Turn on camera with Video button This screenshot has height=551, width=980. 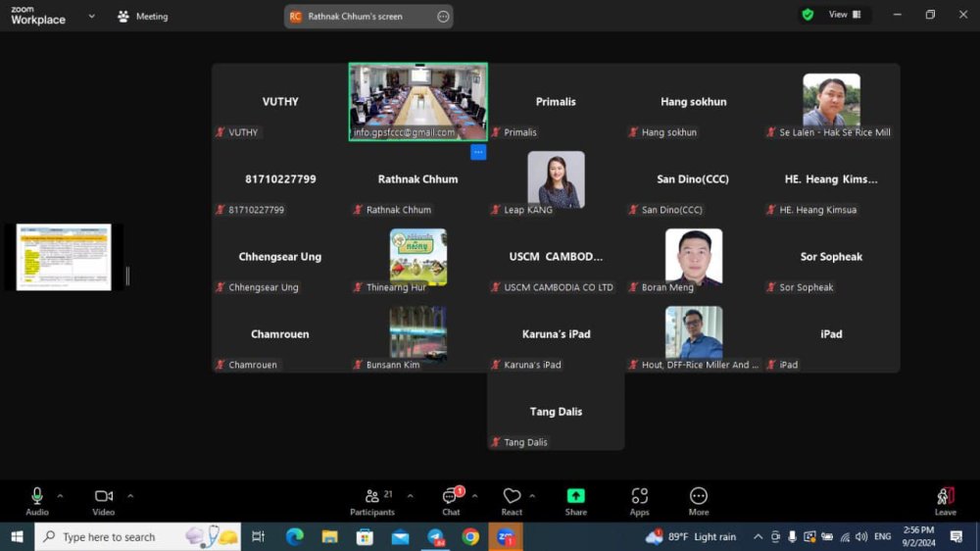pyautogui.click(x=104, y=501)
